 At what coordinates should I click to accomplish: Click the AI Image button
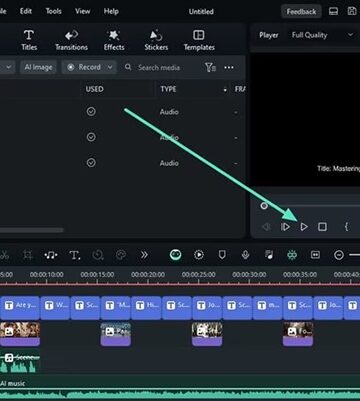(38, 67)
